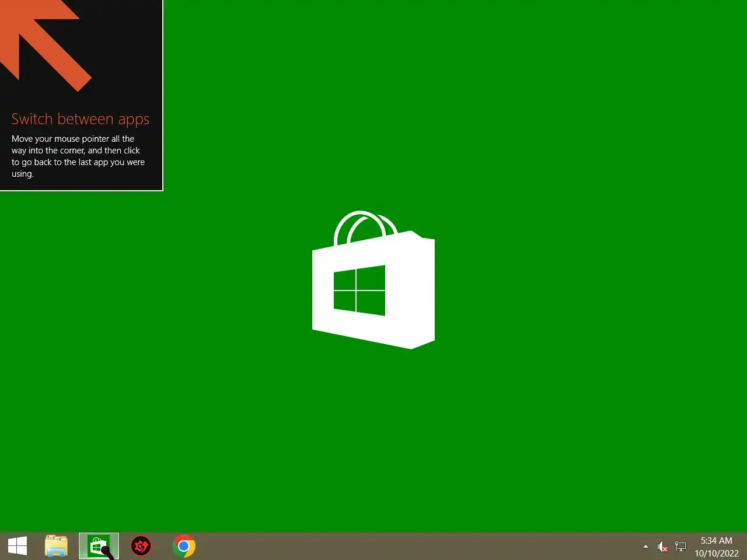Launch Google Chrome from the taskbar
Viewport: 747px width, 560px height.
coord(183,546)
